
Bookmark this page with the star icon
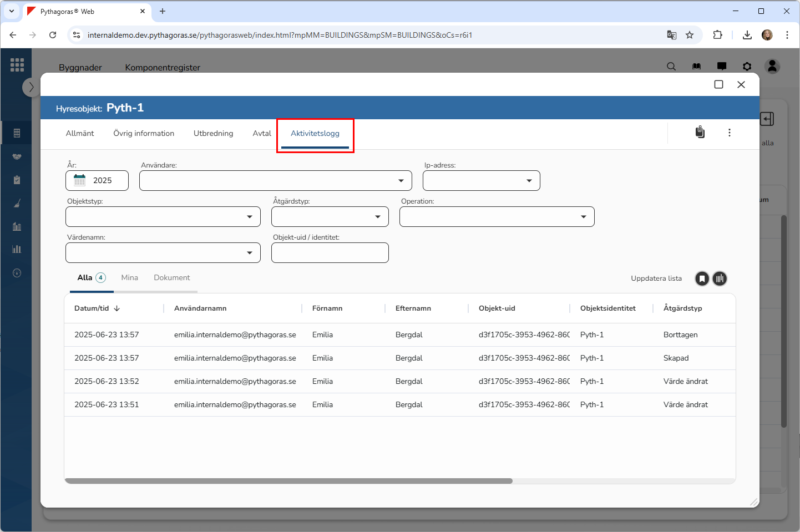(x=690, y=35)
